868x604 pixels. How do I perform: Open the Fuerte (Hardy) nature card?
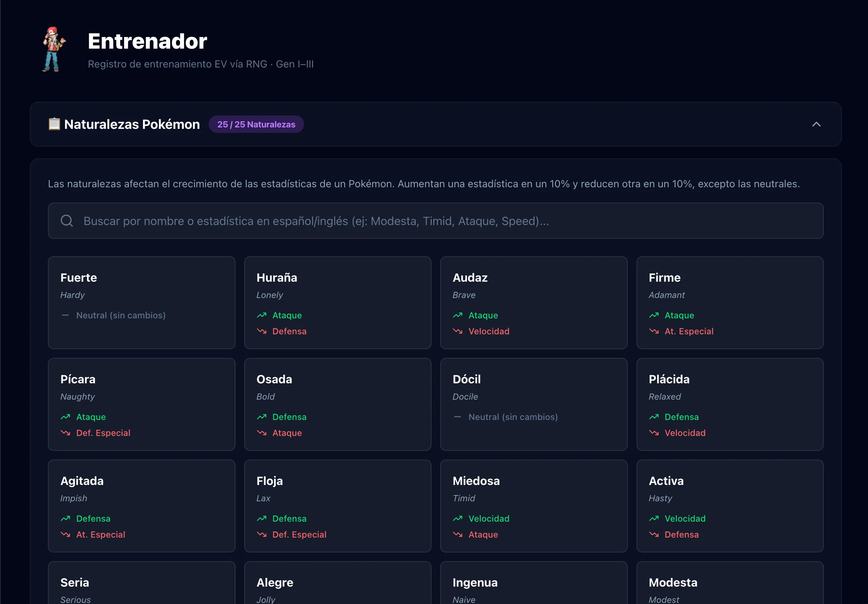142,303
